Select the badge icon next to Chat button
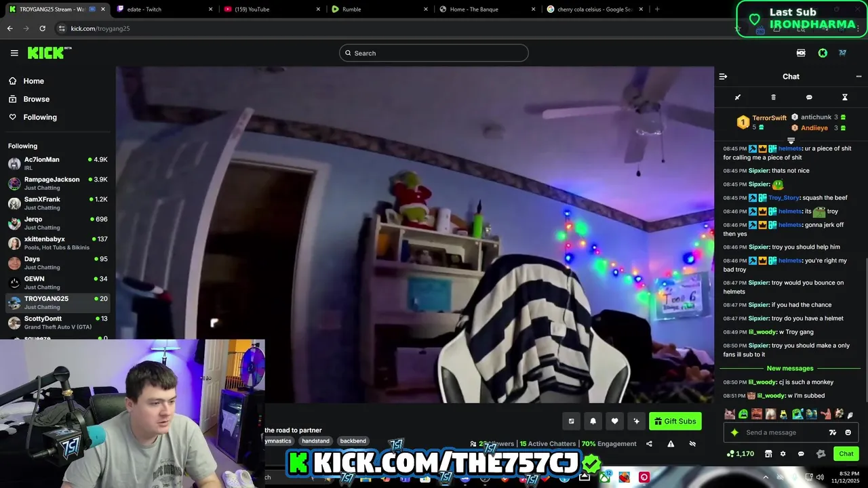 click(x=821, y=454)
